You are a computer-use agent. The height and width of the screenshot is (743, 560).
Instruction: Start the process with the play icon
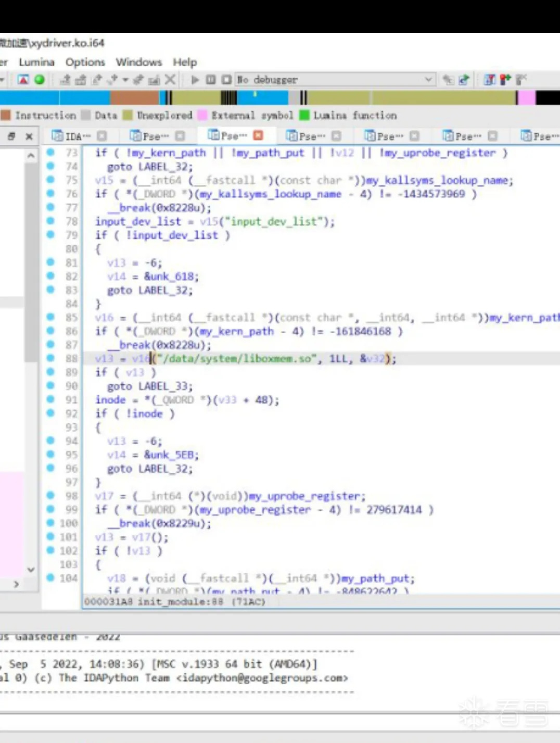(195, 80)
